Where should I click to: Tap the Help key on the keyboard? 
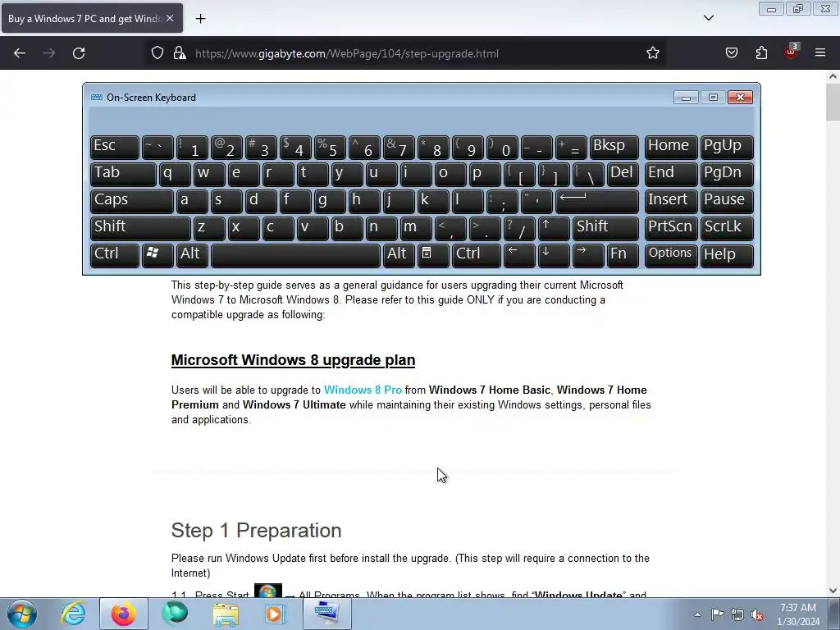click(x=727, y=254)
